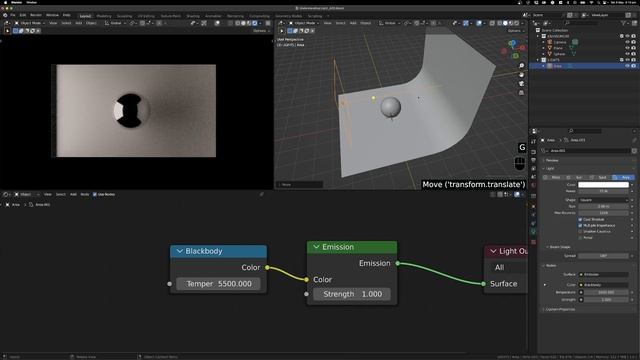Click the Color Blackbody link button in Nodes panel
This screenshot has height=360, width=640.
click(x=603, y=285)
